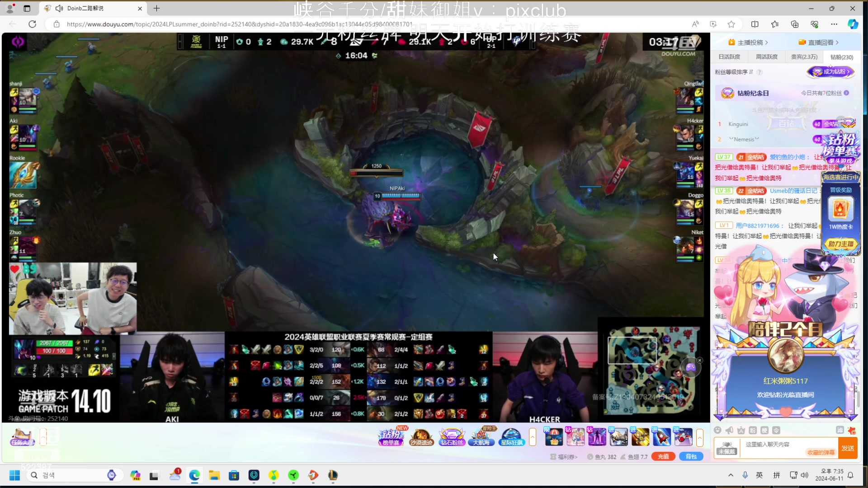868x488 pixels.
Task: Click the megaphone icon above chat input
Action: click(x=729, y=430)
